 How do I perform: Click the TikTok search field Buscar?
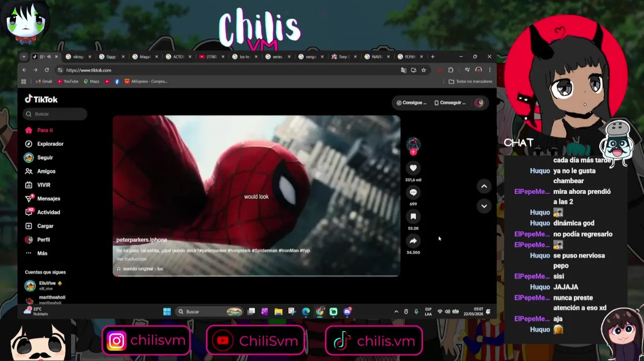click(x=55, y=114)
